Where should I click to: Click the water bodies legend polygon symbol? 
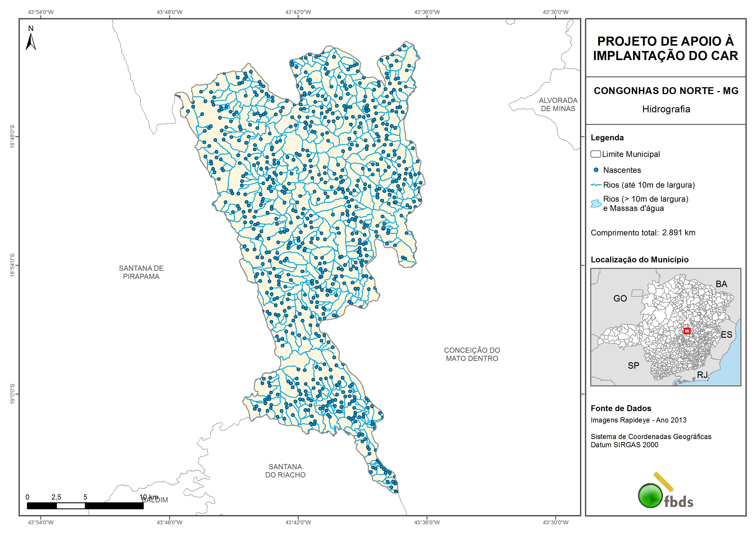click(x=596, y=204)
